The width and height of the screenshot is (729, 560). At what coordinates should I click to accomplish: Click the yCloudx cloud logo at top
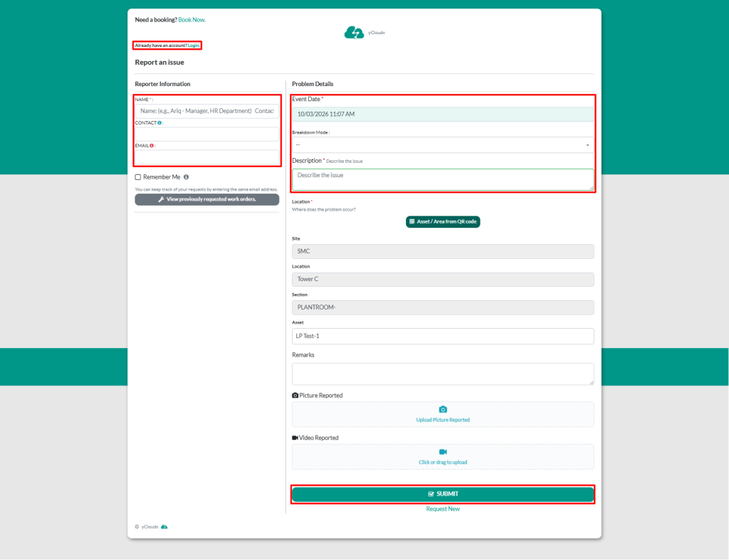click(x=355, y=32)
